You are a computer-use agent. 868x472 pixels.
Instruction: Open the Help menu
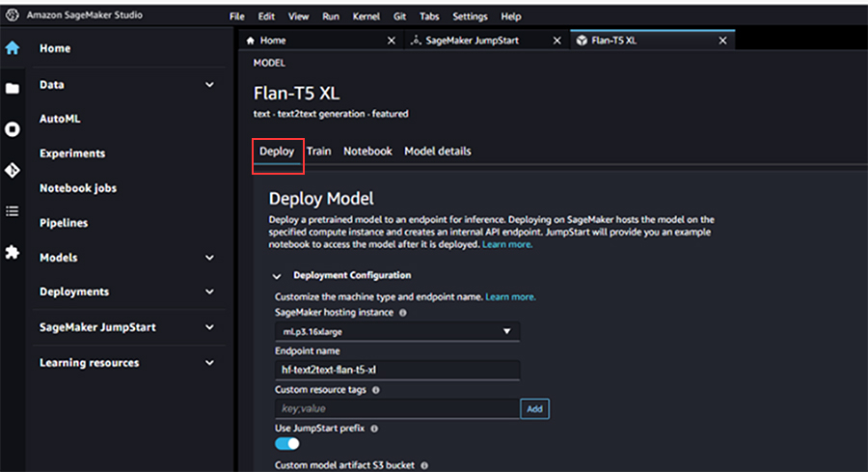[511, 16]
